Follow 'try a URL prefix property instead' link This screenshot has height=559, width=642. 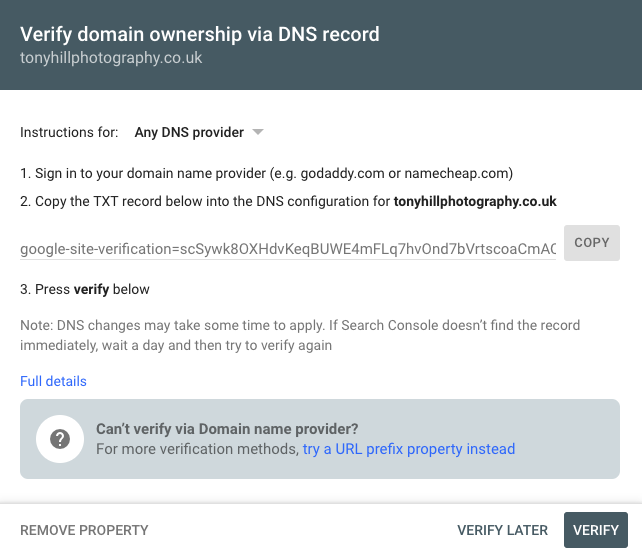tap(409, 449)
